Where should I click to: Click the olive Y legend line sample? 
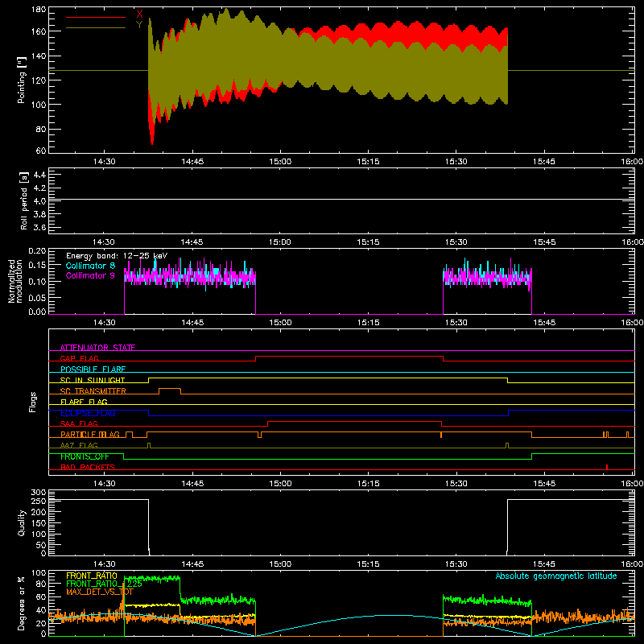pos(96,28)
